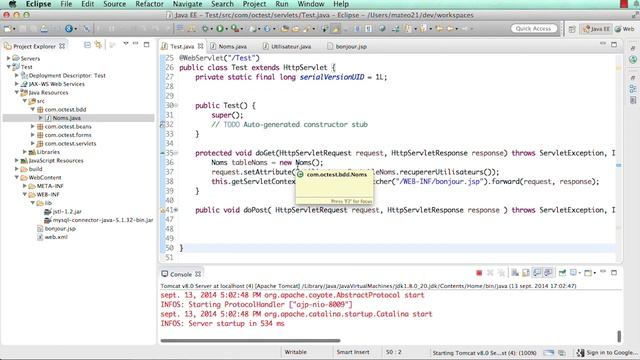Expand the com.octest.beans package
The height and width of the screenshot is (360, 640).
click(x=33, y=126)
